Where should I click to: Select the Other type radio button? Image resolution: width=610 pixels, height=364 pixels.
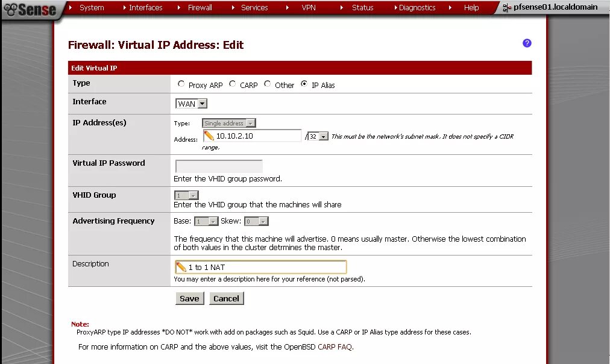click(267, 84)
